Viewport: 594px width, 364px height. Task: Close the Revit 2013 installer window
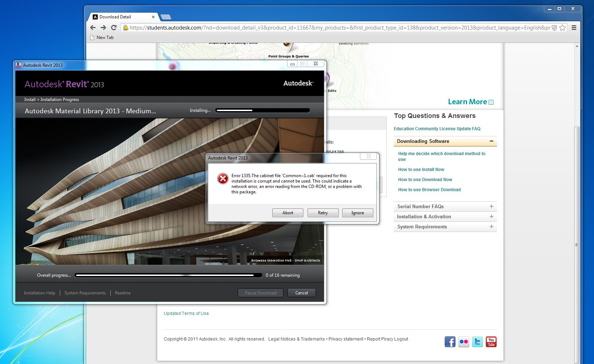[316, 64]
